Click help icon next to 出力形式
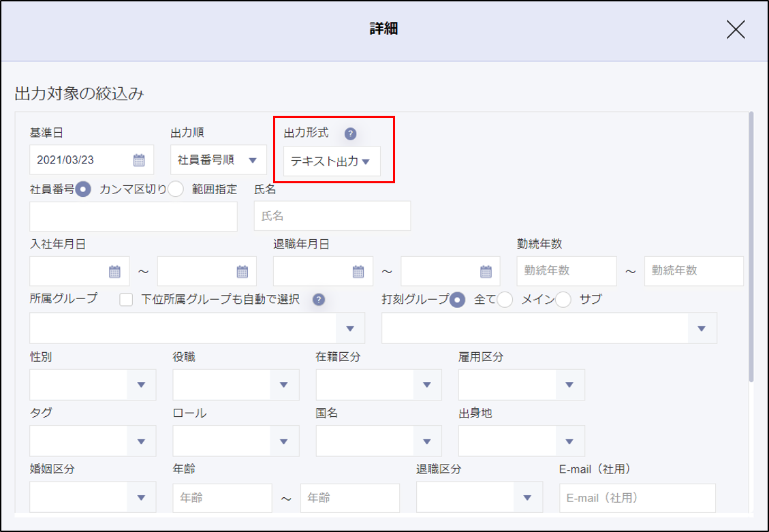 click(350, 134)
